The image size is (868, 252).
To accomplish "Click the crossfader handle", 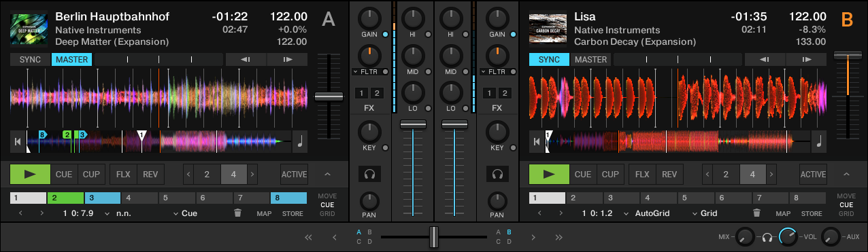I will click(x=433, y=237).
